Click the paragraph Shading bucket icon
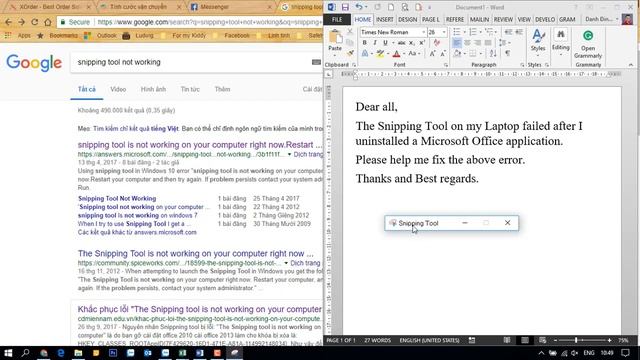Viewport: 640px width, 360px height. tap(457, 53)
